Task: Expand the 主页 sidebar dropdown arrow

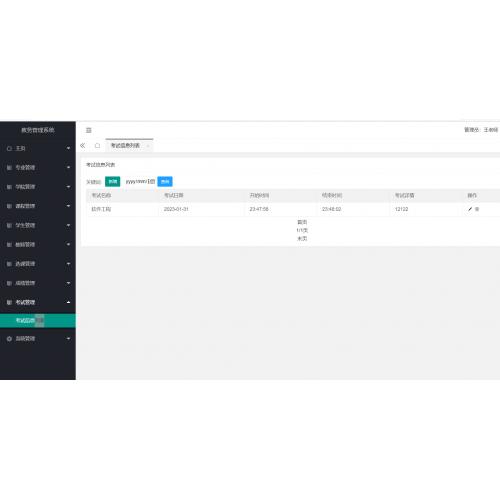Action: 68,148
